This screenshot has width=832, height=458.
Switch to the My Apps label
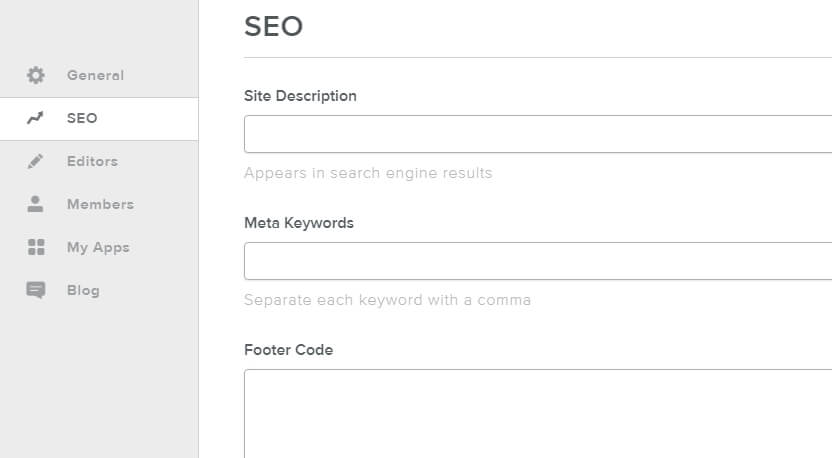98,247
